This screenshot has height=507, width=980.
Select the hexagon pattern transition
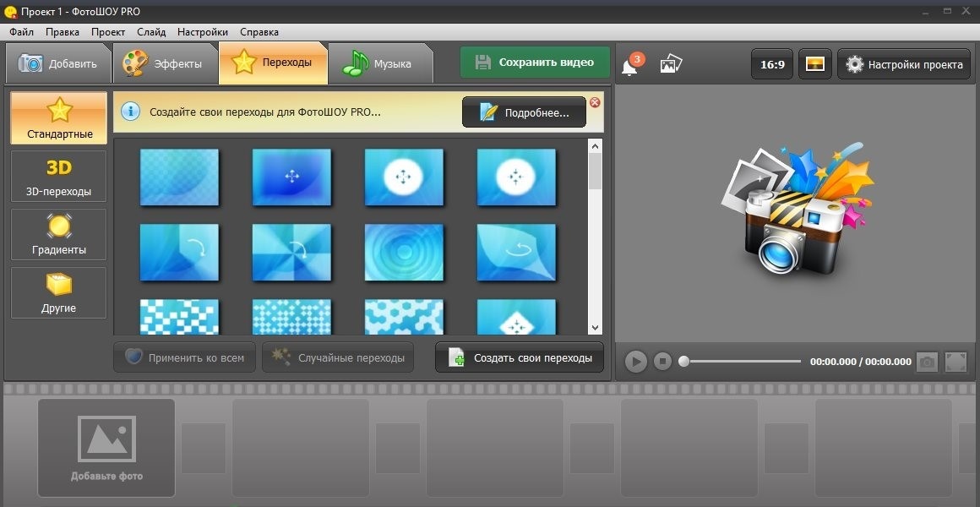tap(405, 317)
